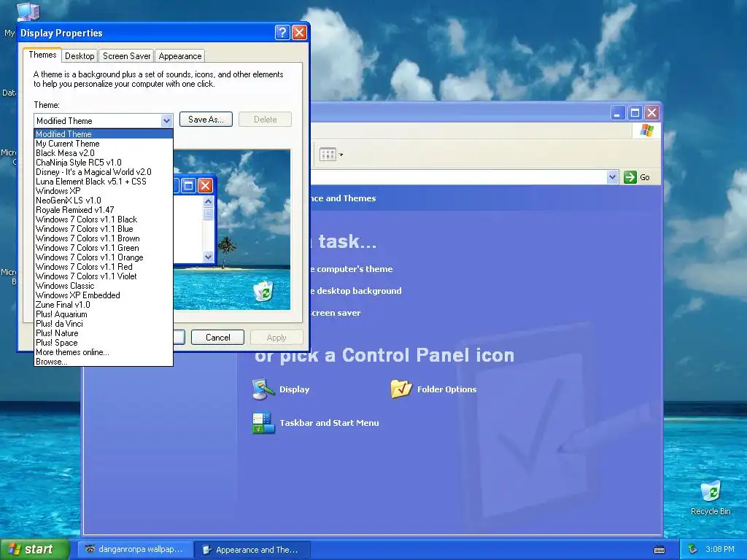This screenshot has height=560, width=747.
Task: Click the Save As button
Action: 206,120
